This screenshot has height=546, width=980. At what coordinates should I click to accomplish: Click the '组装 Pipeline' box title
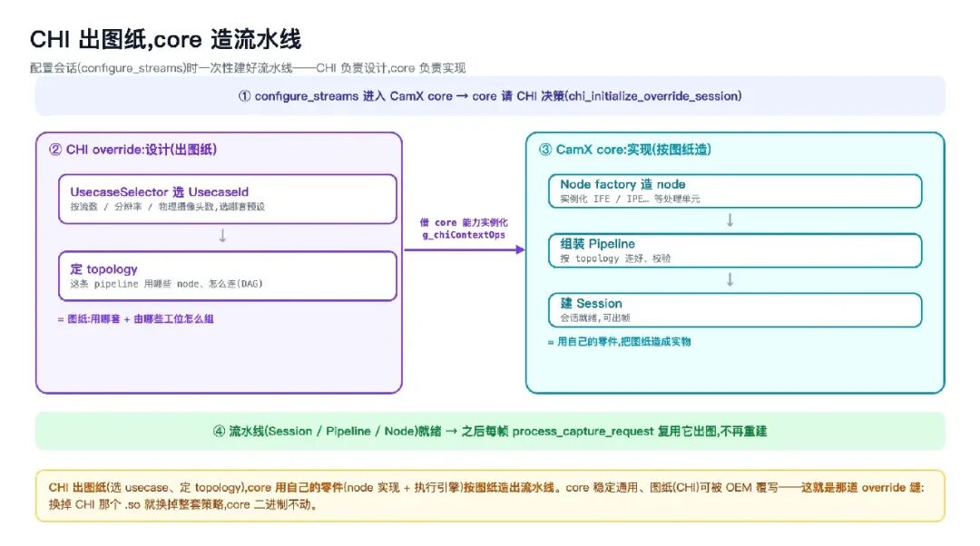597,244
